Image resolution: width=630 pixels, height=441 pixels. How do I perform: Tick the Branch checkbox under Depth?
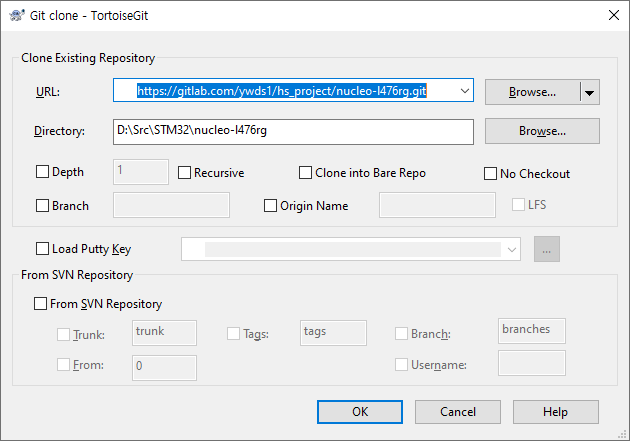[42, 206]
